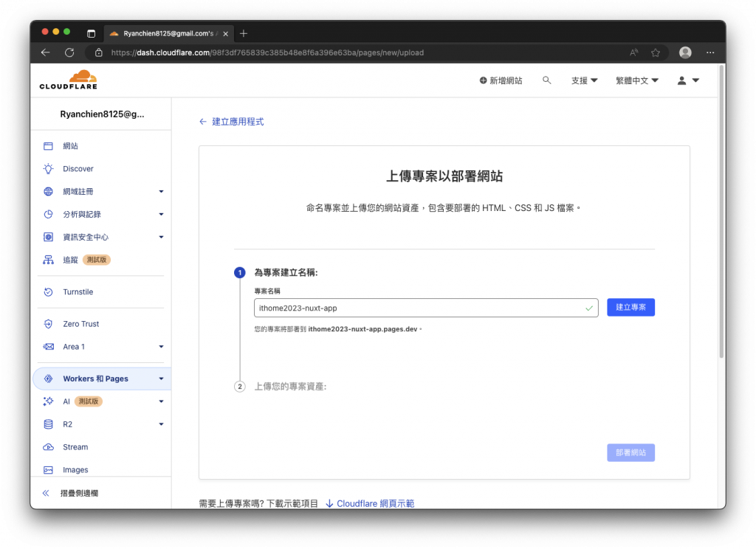Expand the 資訊安全中心 submenu arrow
Image resolution: width=756 pixels, height=549 pixels.
click(x=161, y=237)
